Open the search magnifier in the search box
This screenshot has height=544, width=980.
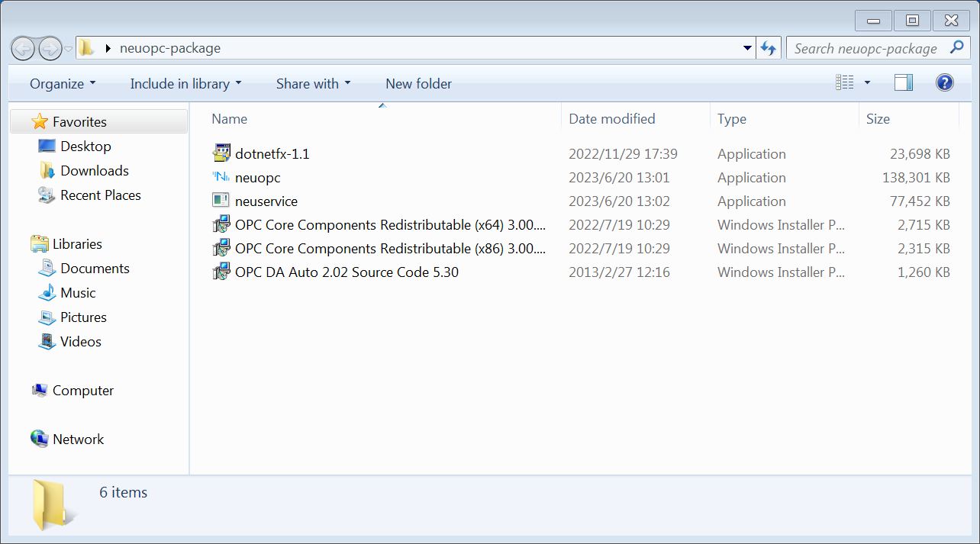click(x=956, y=47)
